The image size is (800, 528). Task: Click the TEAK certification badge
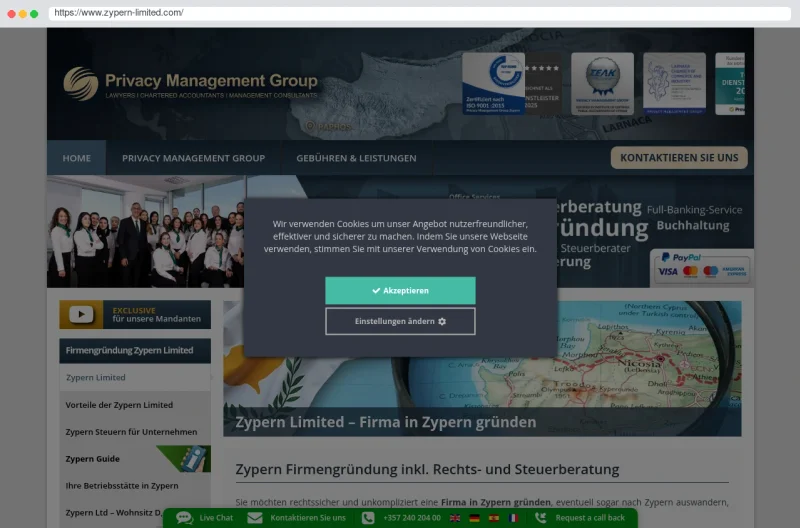click(x=602, y=83)
